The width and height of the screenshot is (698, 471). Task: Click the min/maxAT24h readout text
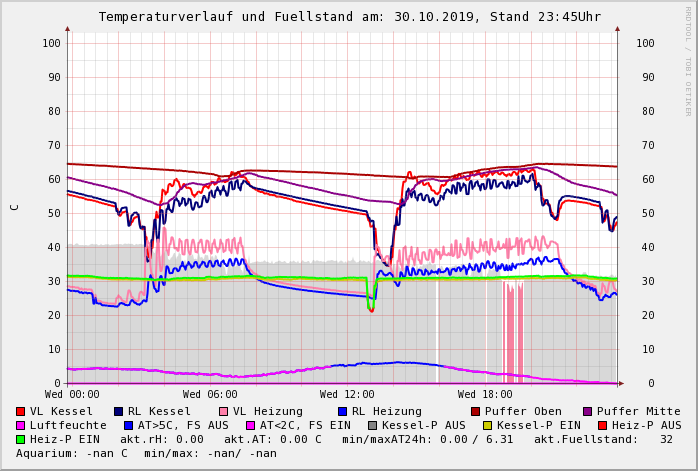[x=435, y=439]
